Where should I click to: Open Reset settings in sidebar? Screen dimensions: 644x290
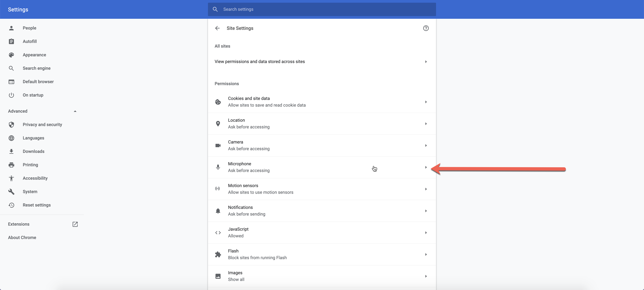[x=37, y=205]
